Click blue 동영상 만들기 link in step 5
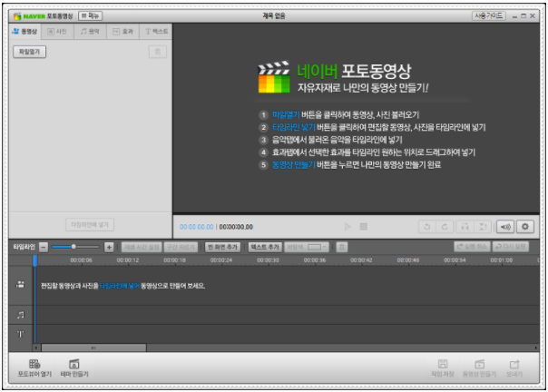Viewport: 548px width, 392px height. pos(294,165)
